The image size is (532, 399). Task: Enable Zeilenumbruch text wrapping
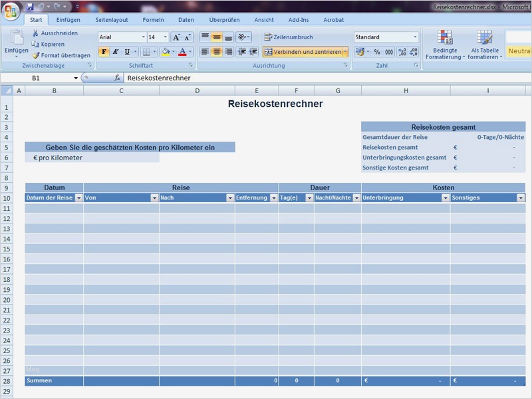click(x=289, y=37)
